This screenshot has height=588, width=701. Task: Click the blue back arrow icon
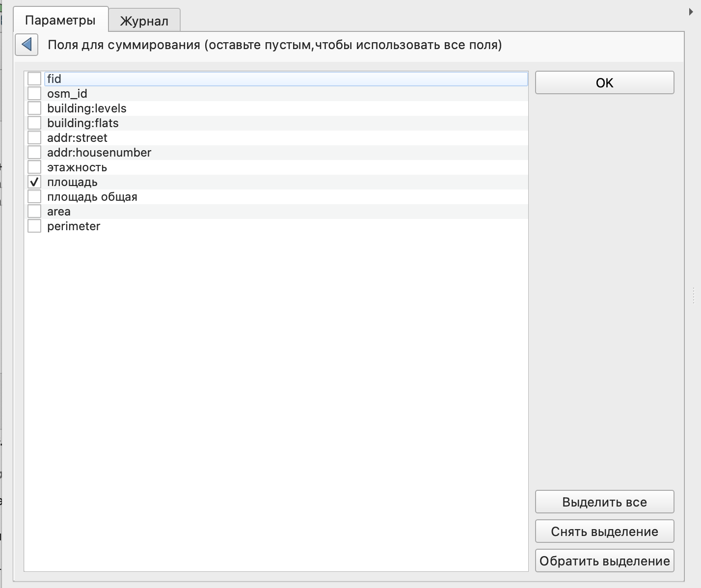pyautogui.click(x=27, y=45)
